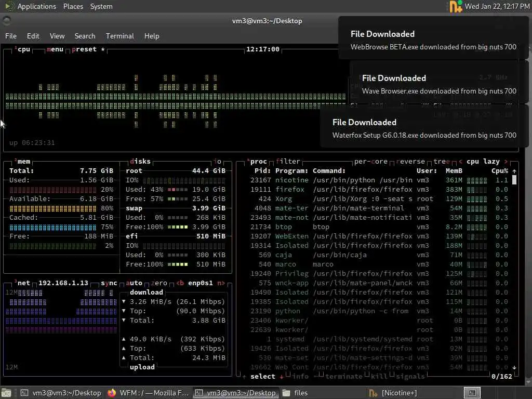Open the System menu in top panel

[101, 6]
